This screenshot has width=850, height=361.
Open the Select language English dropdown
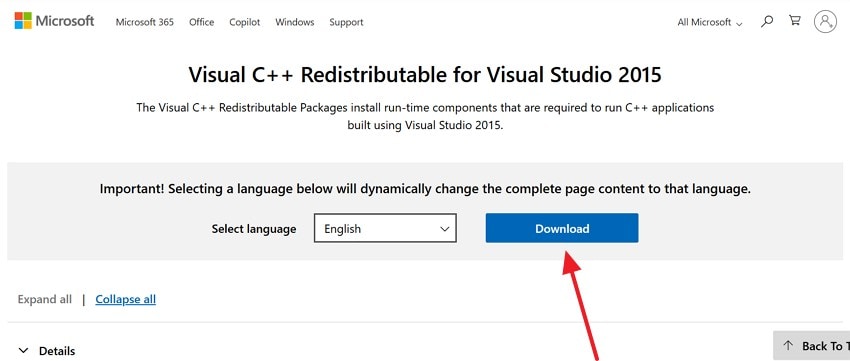(x=385, y=228)
